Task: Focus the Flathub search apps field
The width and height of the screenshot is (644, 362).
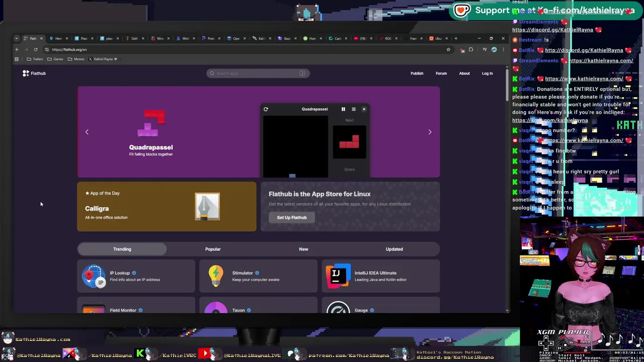Action: point(258,73)
